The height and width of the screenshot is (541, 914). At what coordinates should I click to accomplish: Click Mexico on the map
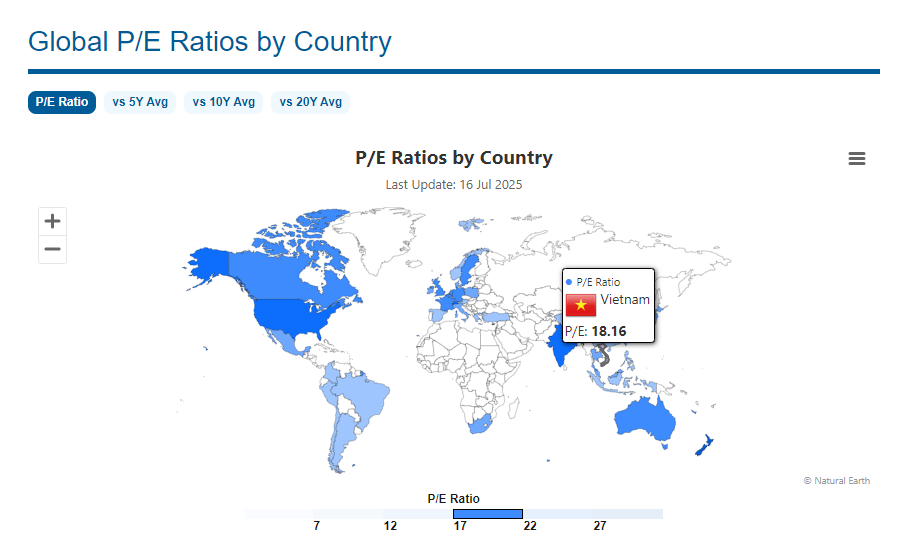click(x=286, y=340)
